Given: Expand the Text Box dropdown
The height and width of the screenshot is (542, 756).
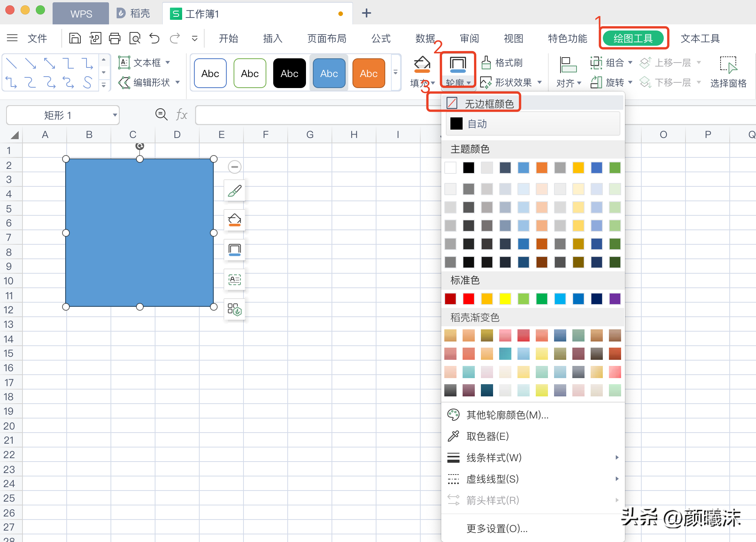Looking at the screenshot, I should tap(168, 62).
